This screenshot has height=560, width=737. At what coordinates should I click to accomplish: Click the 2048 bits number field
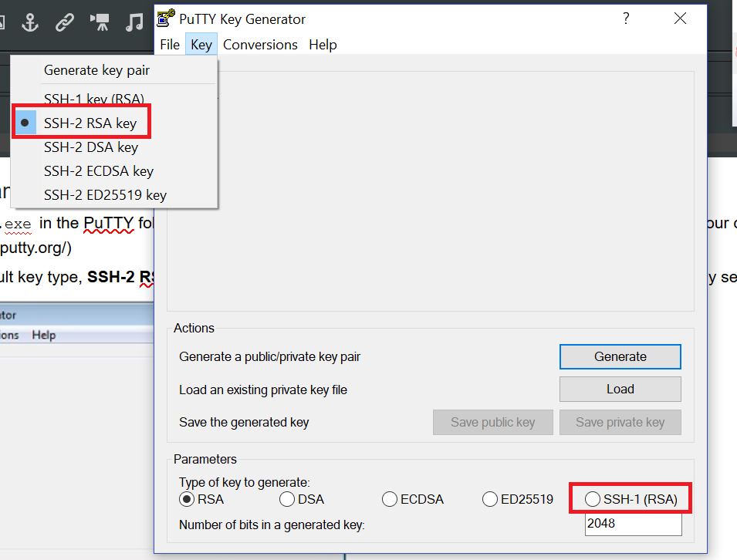pos(633,524)
